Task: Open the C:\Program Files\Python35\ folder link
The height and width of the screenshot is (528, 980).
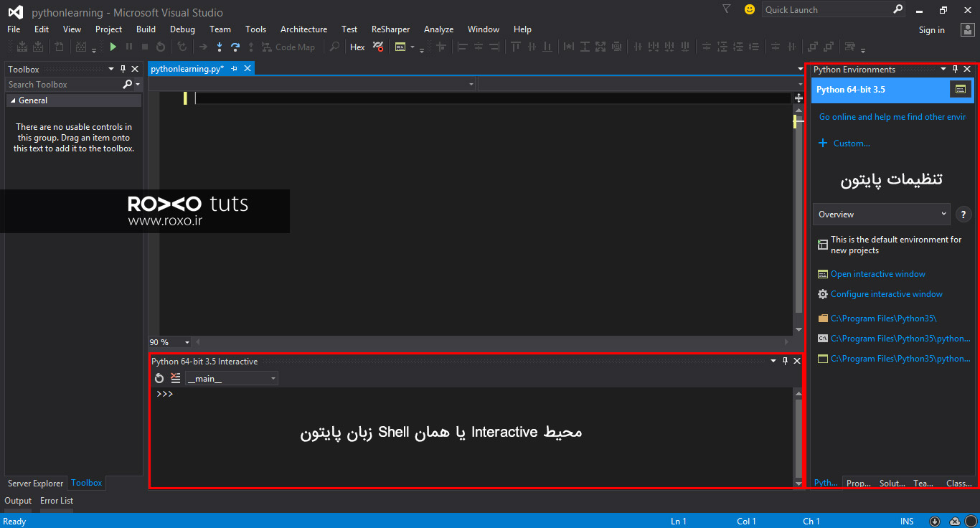Action: pyautogui.click(x=884, y=319)
